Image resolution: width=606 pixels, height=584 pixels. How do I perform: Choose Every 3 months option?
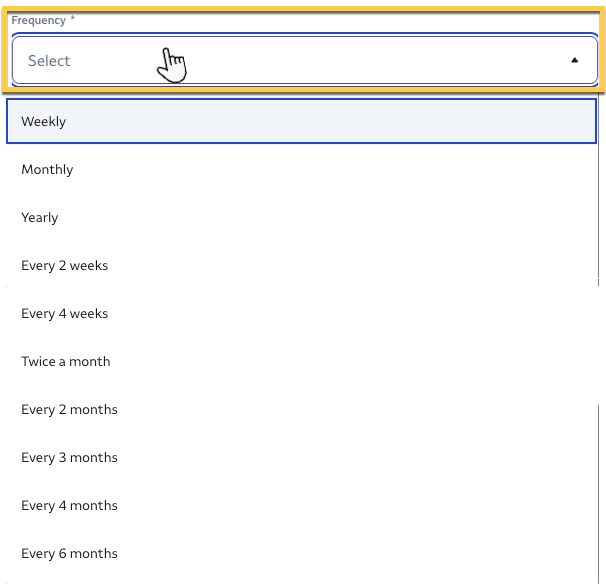(x=302, y=458)
